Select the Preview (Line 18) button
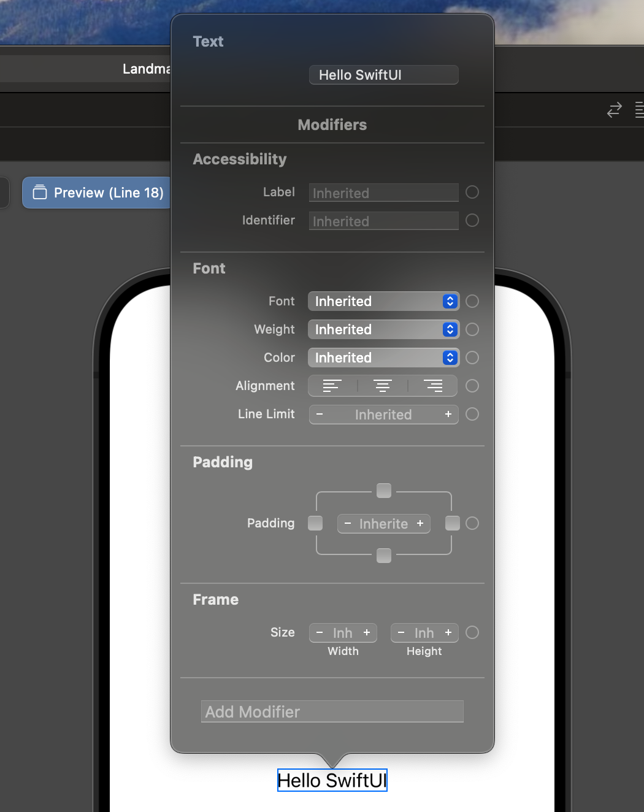 point(96,193)
